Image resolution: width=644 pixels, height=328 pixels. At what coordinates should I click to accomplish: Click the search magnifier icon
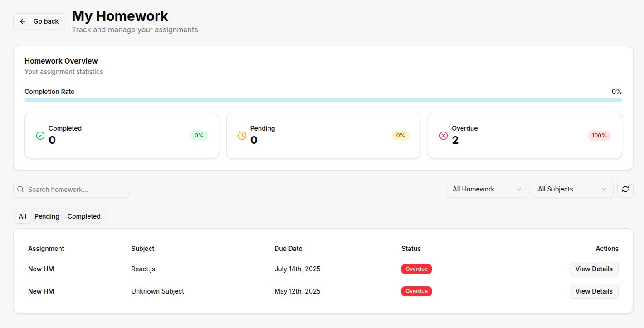pos(20,189)
